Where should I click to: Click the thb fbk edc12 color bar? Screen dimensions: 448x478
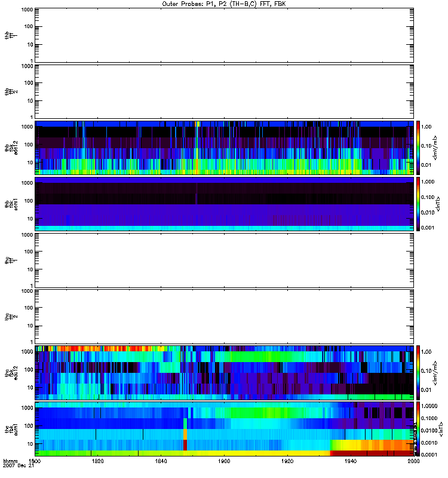(x=419, y=148)
